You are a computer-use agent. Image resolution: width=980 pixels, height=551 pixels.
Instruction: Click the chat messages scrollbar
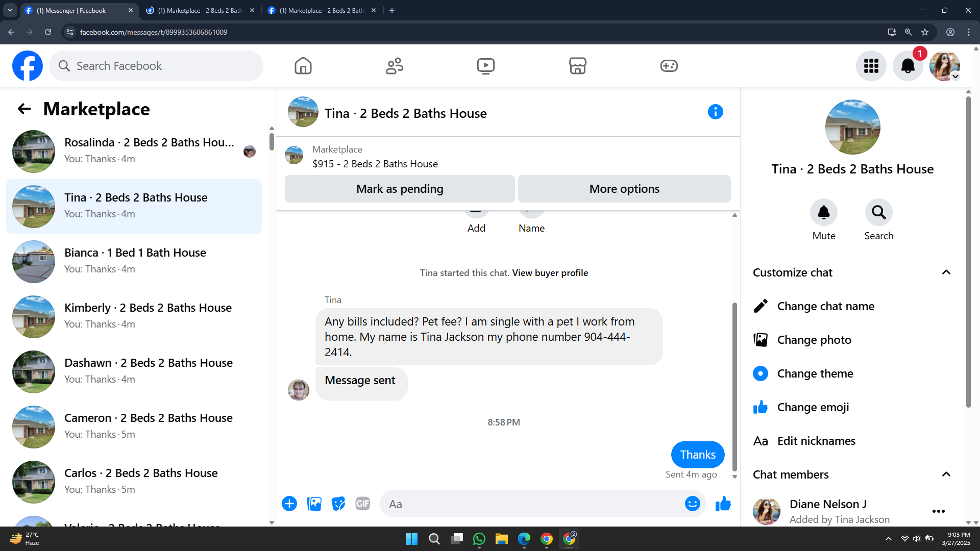[x=734, y=387]
